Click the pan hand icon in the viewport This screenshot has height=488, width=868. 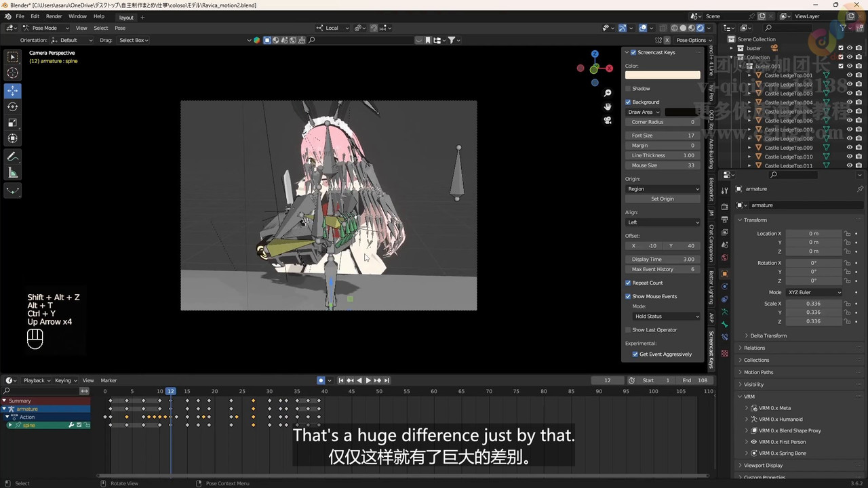(608, 106)
